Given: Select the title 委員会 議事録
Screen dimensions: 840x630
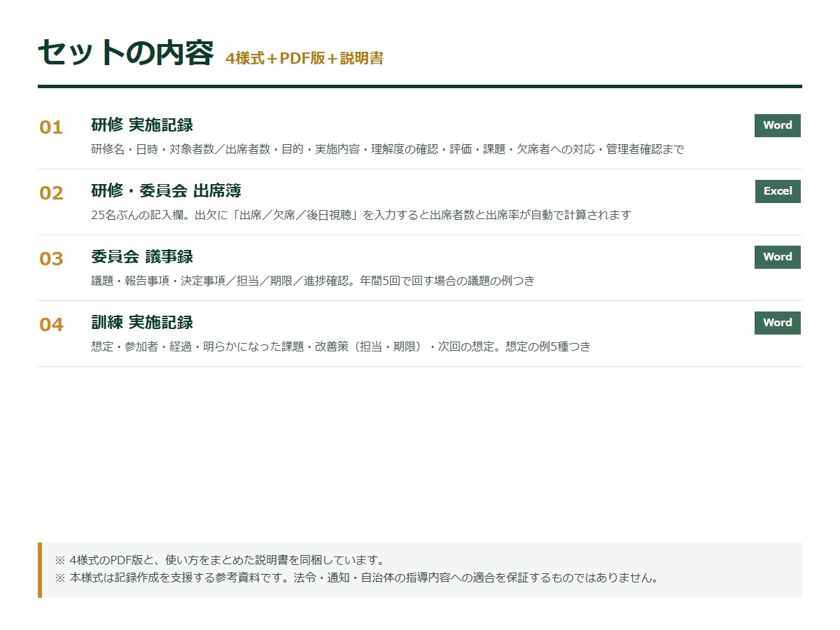Looking at the screenshot, I should point(142,257).
